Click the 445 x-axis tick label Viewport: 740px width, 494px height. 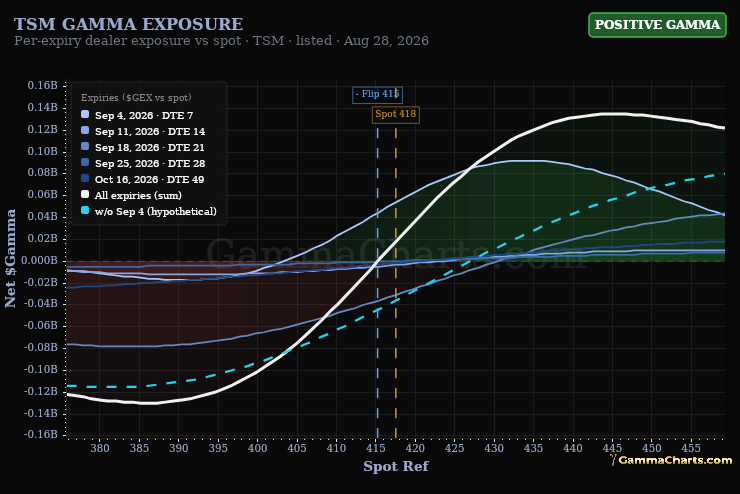(x=613, y=448)
